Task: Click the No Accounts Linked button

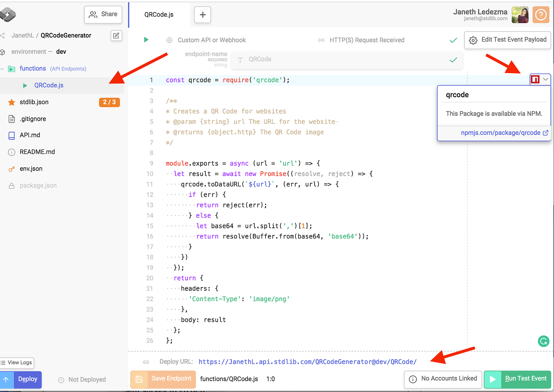Action: [x=443, y=379]
